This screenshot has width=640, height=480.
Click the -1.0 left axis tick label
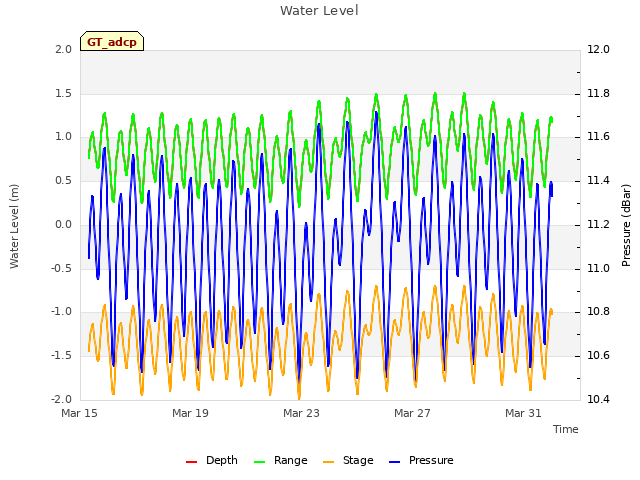62,312
